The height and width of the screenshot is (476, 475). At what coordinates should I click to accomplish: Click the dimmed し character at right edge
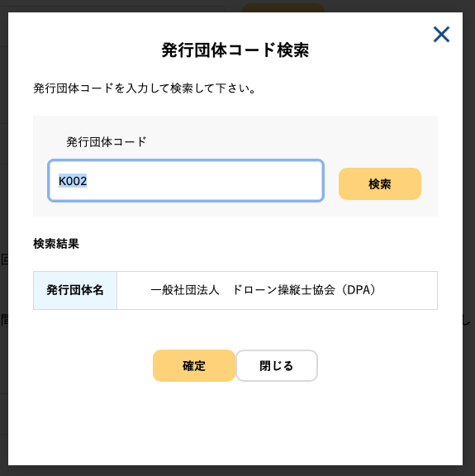[x=468, y=321]
